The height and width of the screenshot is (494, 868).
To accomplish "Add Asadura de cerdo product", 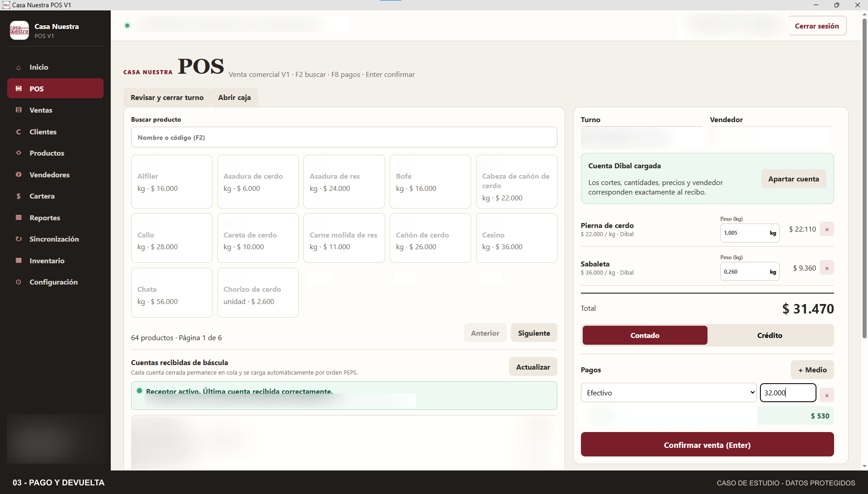I will coord(258,181).
